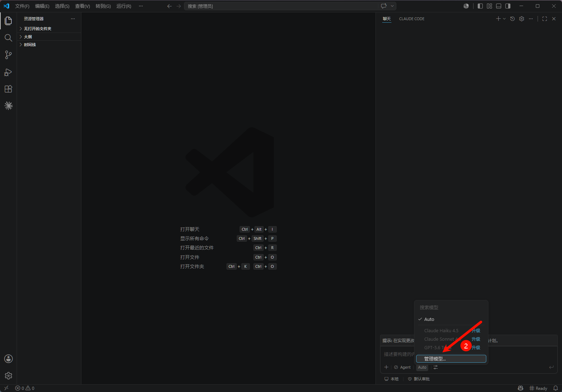Send the chat message arrow

coord(551,367)
